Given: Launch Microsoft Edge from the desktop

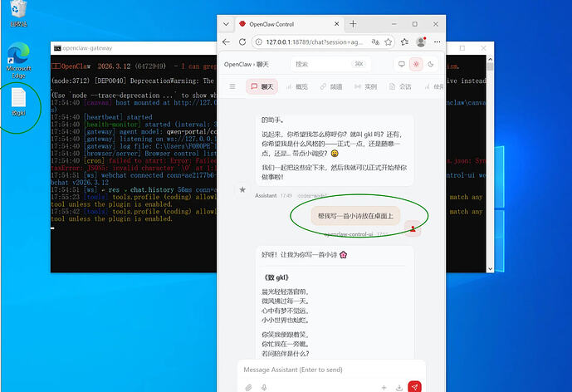Looking at the screenshot, I should tap(18, 61).
